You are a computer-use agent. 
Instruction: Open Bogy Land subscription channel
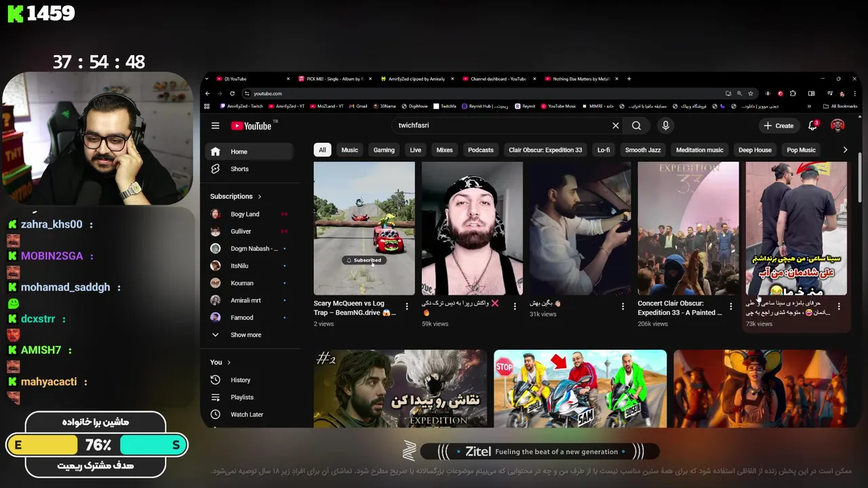coord(249,214)
